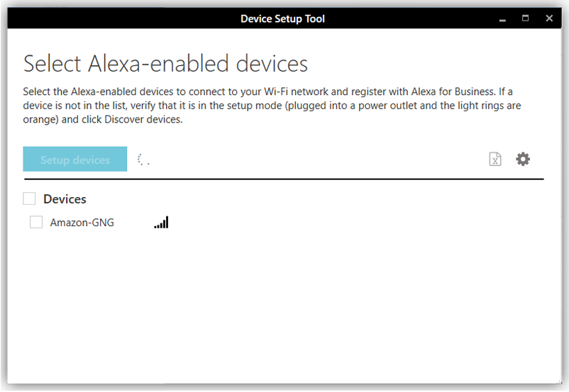Minimize the Device Setup Tool window
The height and width of the screenshot is (392, 569).
click(x=502, y=19)
